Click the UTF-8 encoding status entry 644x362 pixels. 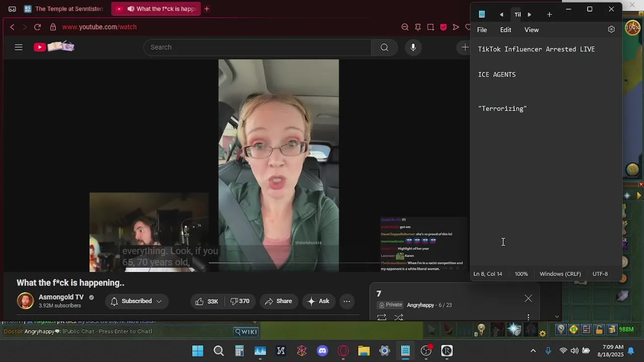pyautogui.click(x=600, y=274)
